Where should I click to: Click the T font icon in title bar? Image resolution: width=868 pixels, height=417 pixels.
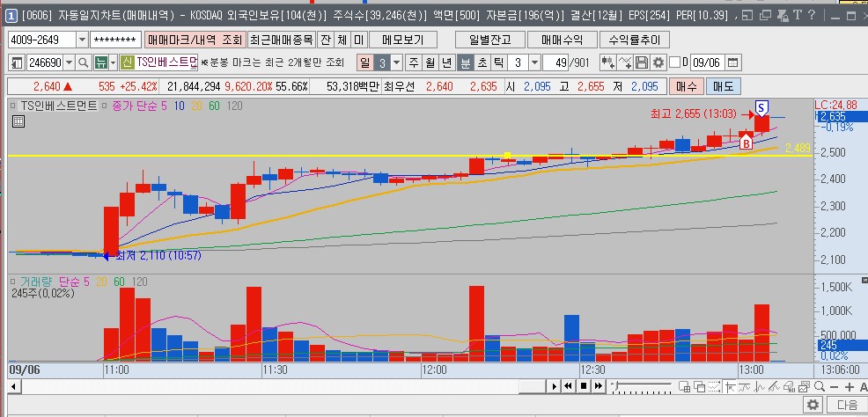(797, 15)
